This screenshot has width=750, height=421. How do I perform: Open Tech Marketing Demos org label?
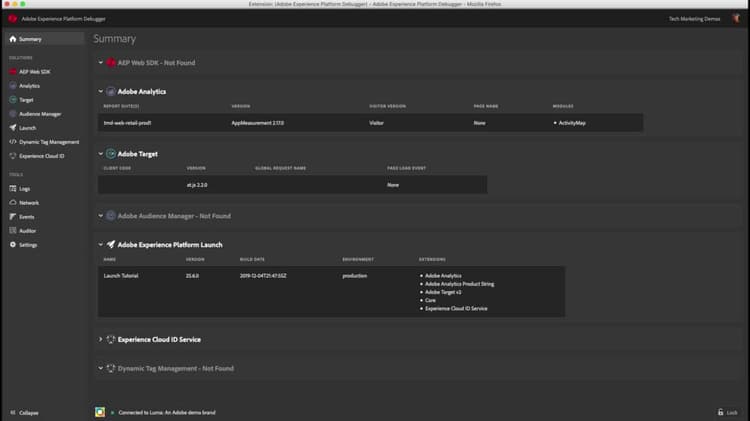coord(694,19)
